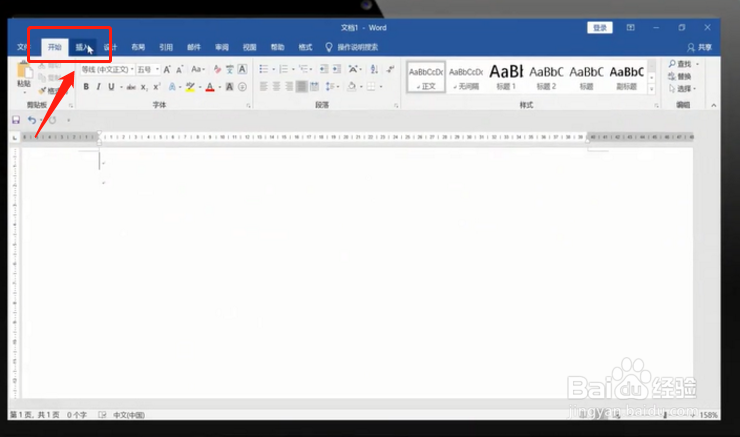Open the Review (审阅) tab
This screenshot has height=437, width=740.
pyautogui.click(x=222, y=47)
